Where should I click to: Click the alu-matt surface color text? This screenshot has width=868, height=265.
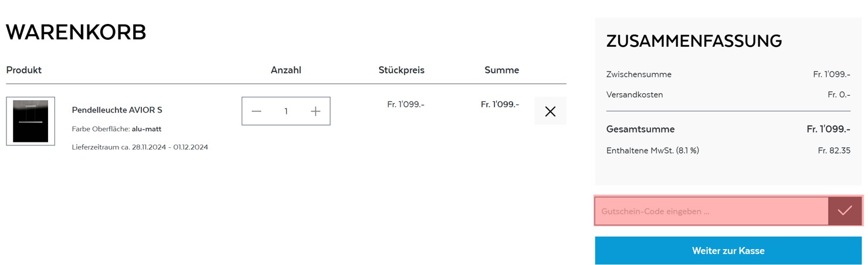click(147, 129)
